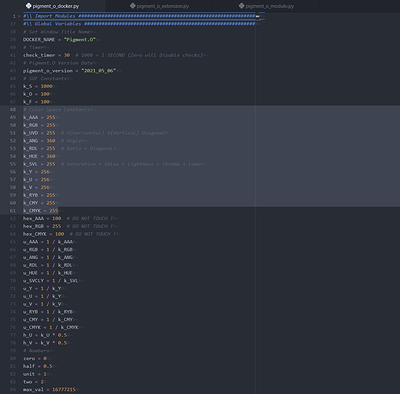Click the 'u_SVCLY = 1 / k_SVL' line
Viewport: 400px width, 394px height.
pyautogui.click(x=51, y=281)
